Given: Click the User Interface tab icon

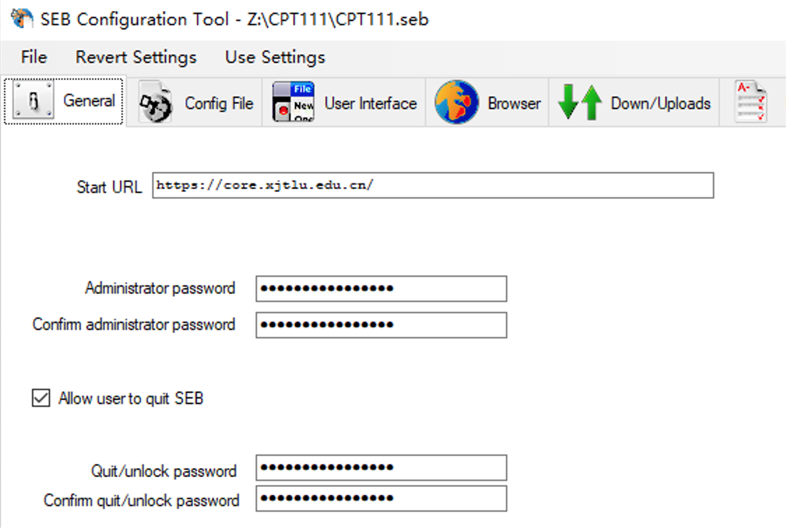Looking at the screenshot, I should pos(293,102).
